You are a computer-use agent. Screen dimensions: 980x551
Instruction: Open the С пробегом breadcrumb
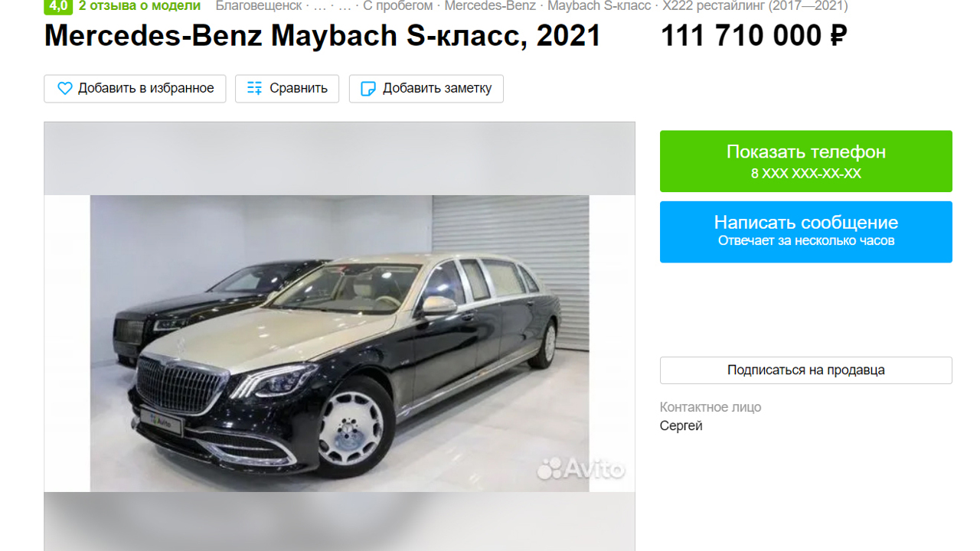pyautogui.click(x=397, y=6)
